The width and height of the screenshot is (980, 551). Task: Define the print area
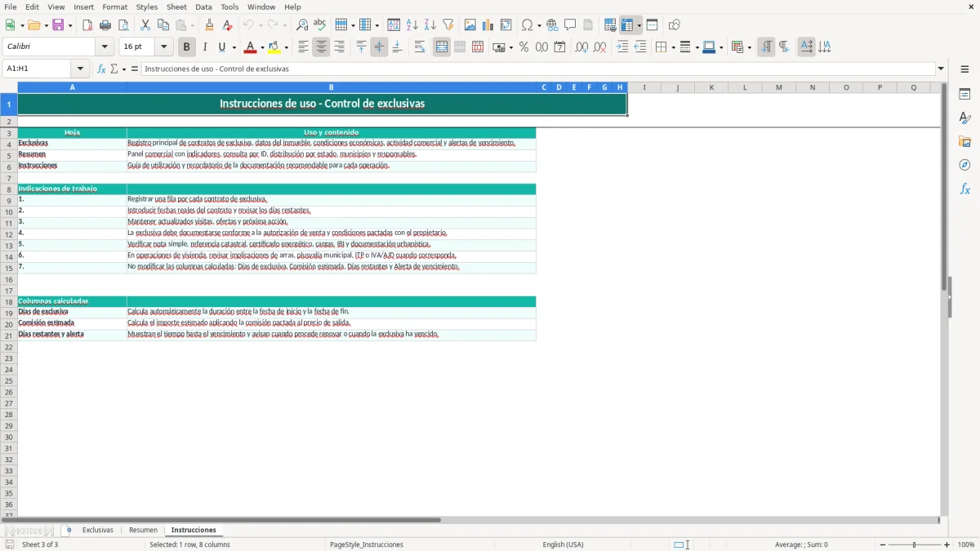610,25
